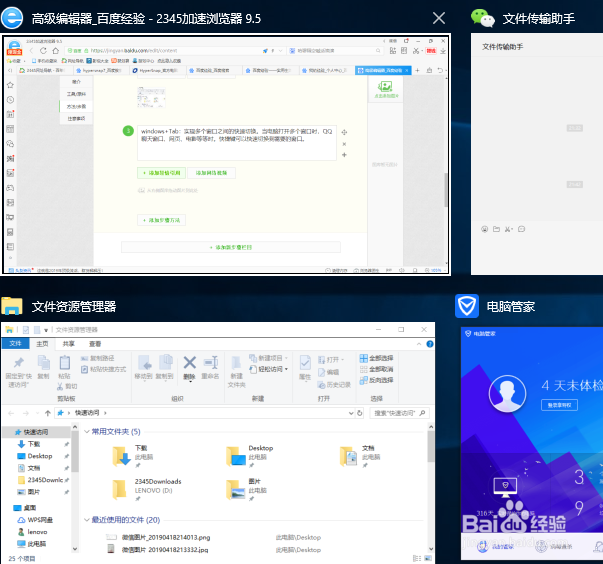Select file 微信图片_20190418214013.png
603x564 pixels.
[166, 537]
